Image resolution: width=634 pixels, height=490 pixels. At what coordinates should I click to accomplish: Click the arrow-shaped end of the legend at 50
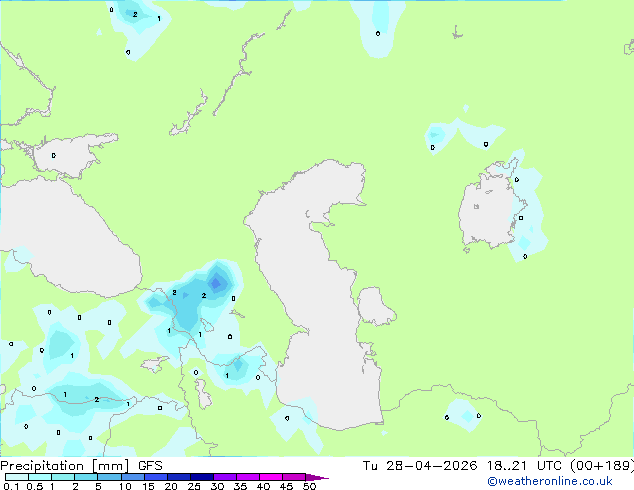pyautogui.click(x=317, y=477)
